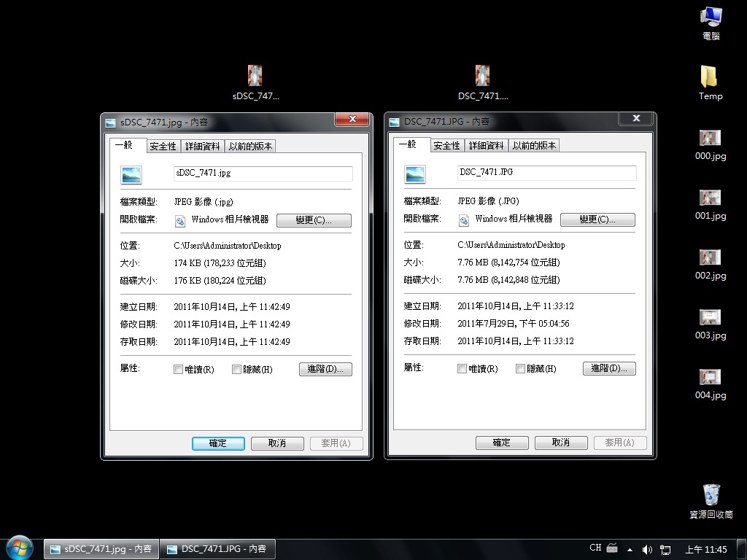Enable 唯讀 checkbox in DSC_7471.JPG properties
Viewport: 747px width, 560px height.
click(462, 369)
